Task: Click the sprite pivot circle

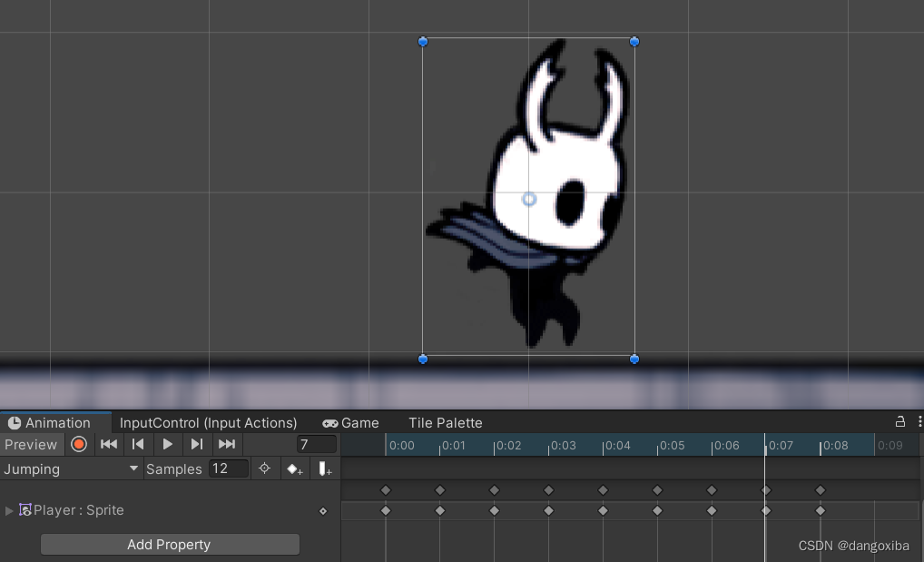Action: point(529,200)
